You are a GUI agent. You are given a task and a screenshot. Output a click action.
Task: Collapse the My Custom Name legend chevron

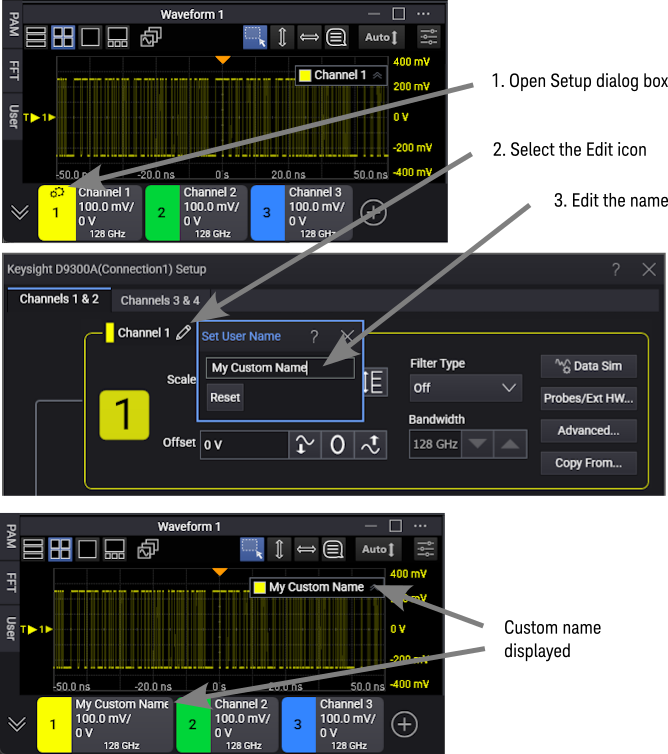(377, 587)
